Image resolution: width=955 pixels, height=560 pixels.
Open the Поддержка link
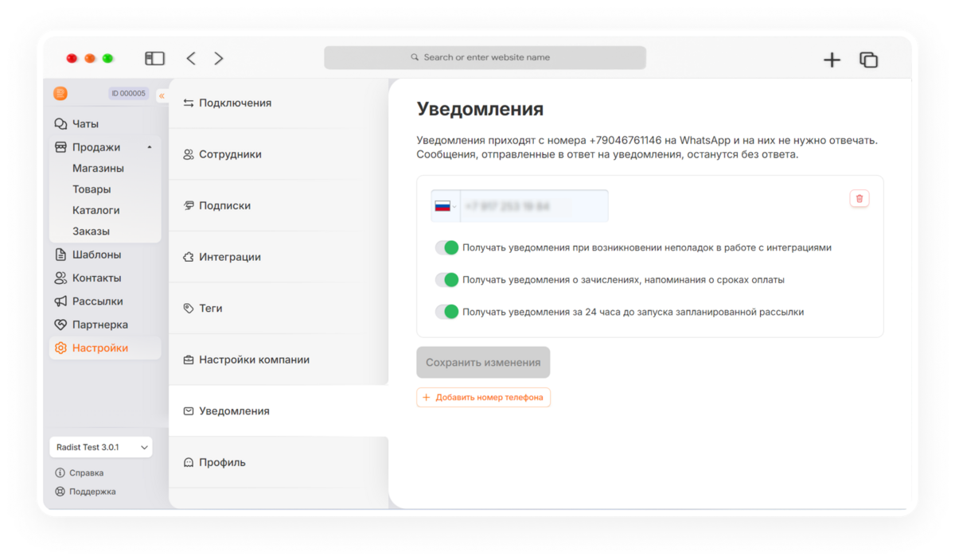coord(85,492)
